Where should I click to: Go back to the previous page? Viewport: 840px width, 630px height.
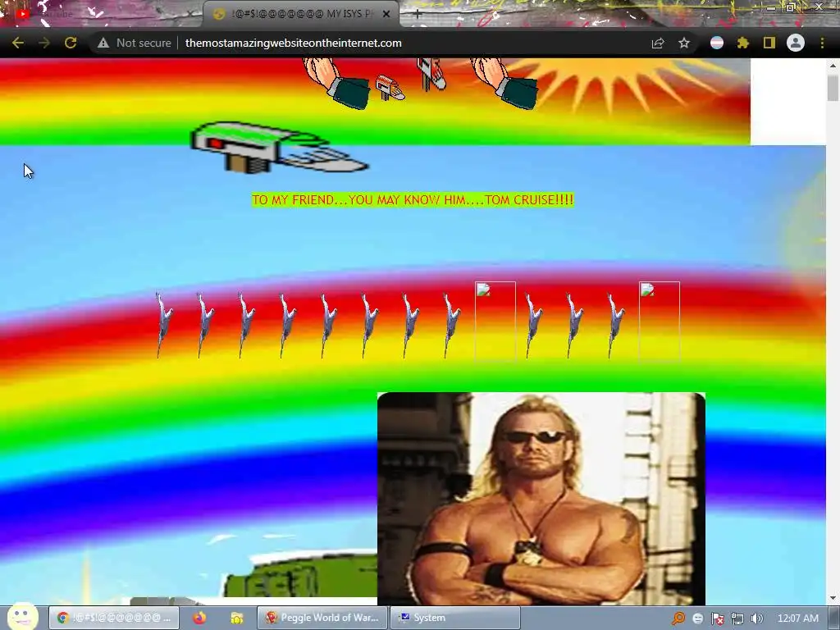(x=18, y=43)
